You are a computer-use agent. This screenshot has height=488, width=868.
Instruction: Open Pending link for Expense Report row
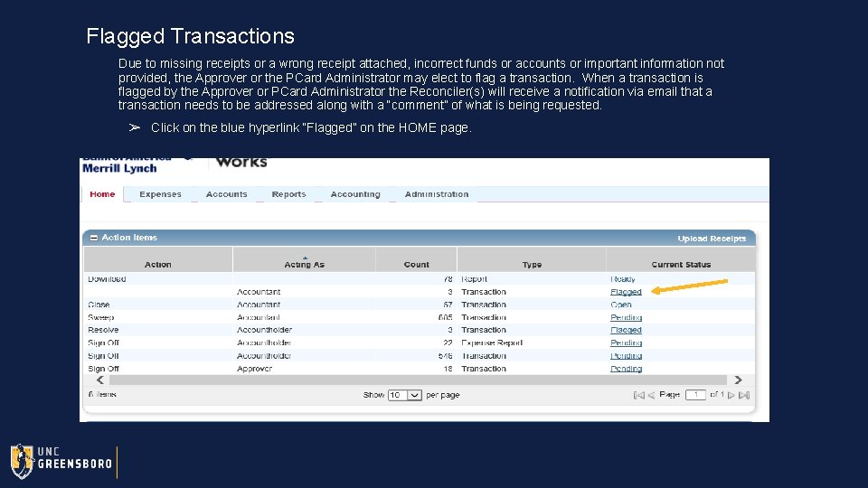click(x=626, y=343)
